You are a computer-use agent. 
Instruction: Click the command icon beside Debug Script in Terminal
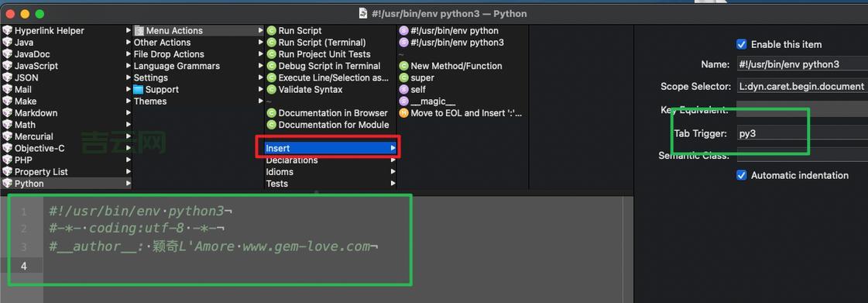pos(271,66)
